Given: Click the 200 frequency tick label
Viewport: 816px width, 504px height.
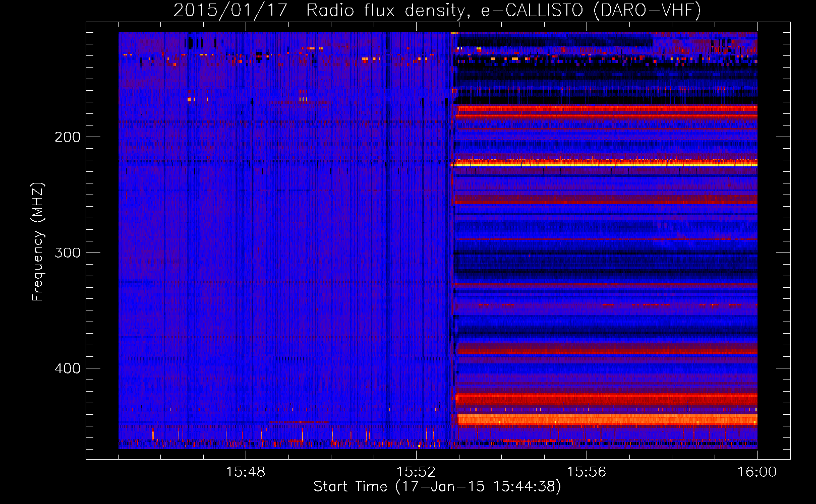Looking at the screenshot, I should [x=68, y=137].
